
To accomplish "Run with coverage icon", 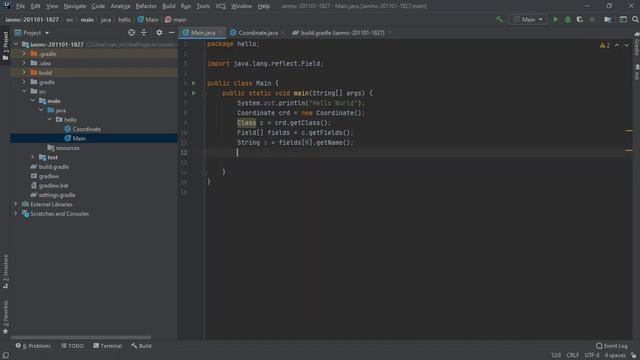I will [x=580, y=19].
